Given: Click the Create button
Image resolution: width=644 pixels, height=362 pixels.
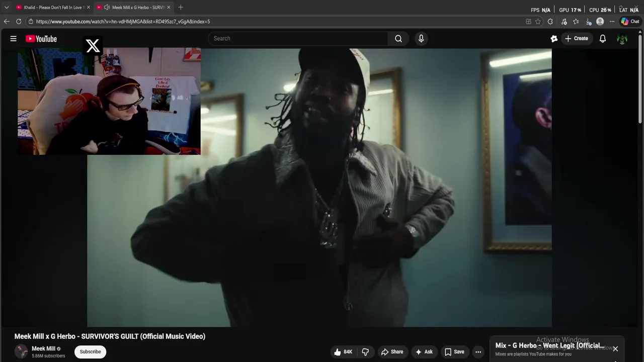Looking at the screenshot, I should pos(577,39).
